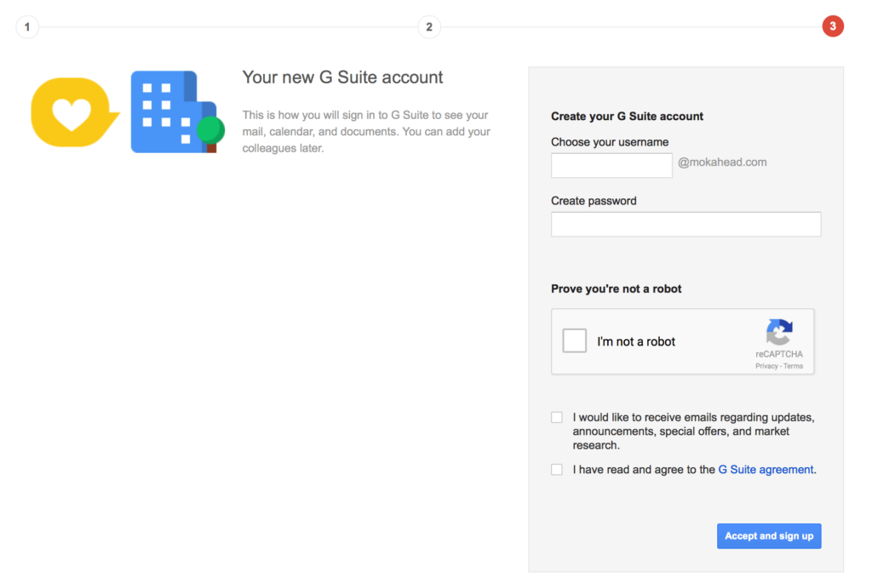Check the I'm not a robot box

[x=575, y=340]
